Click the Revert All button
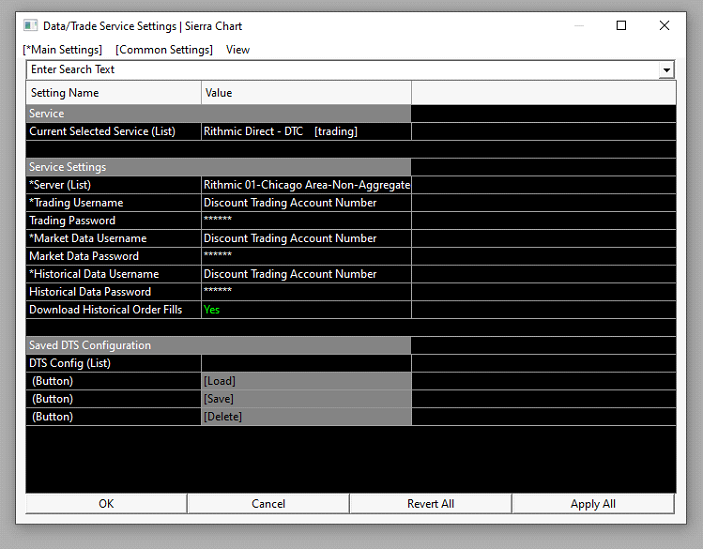Screen dimensions: 703x549 pyautogui.click(x=430, y=504)
